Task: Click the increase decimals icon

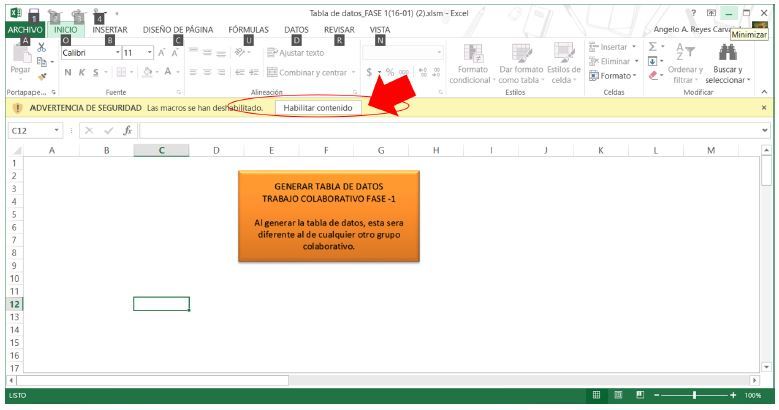Action: point(423,73)
